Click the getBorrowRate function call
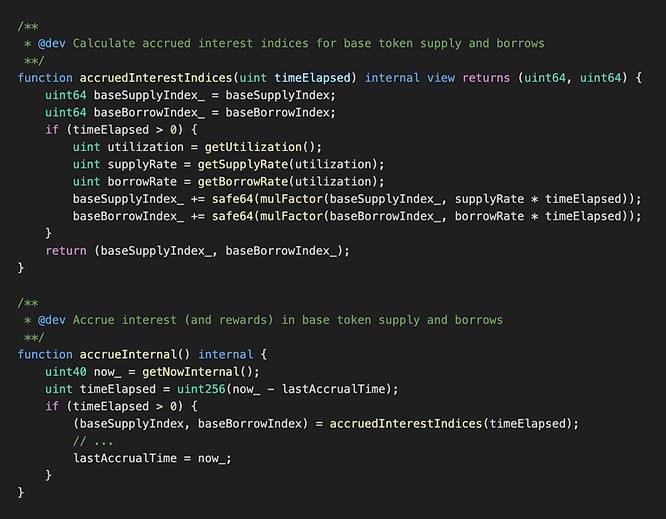Viewport: 666px width, 519px height. [x=243, y=181]
